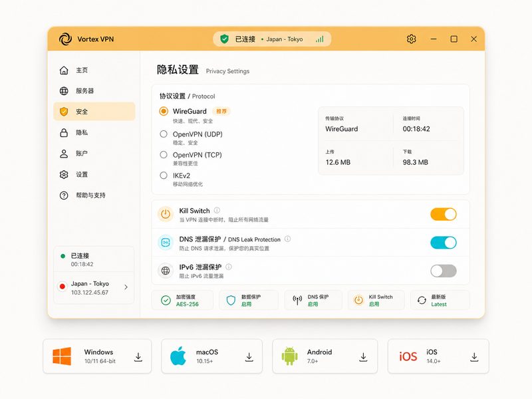Toggle the Kill Switch off

pyautogui.click(x=444, y=214)
